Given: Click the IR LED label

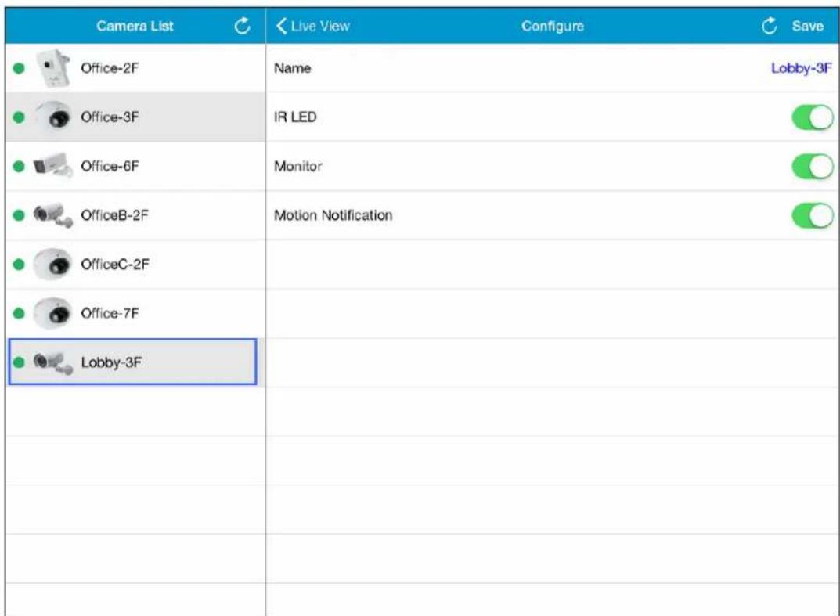Looking at the screenshot, I should [295, 117].
